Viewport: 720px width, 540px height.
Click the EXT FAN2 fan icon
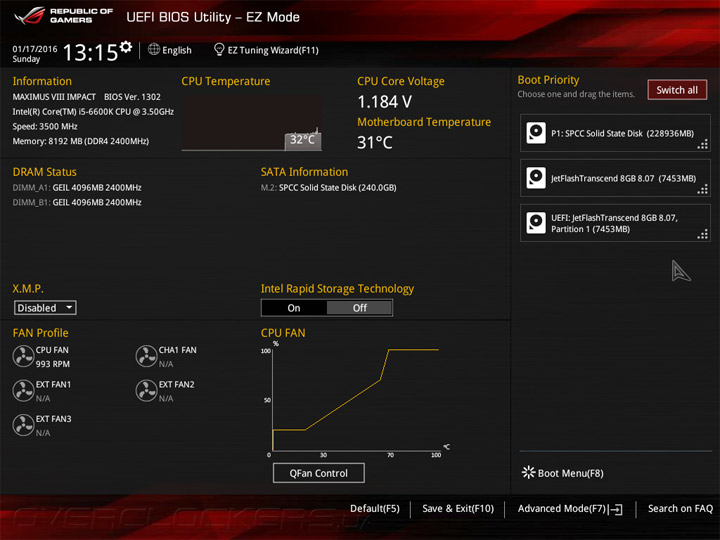pos(146,391)
